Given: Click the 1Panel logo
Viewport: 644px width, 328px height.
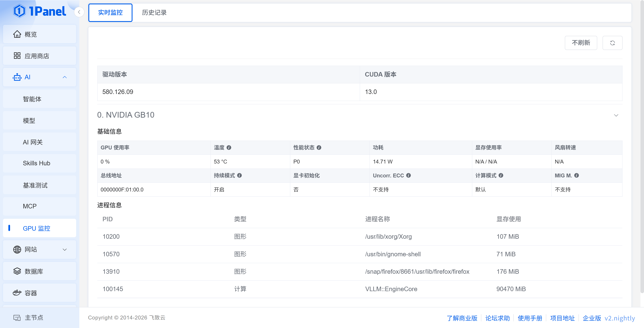Looking at the screenshot, I should (40, 11).
